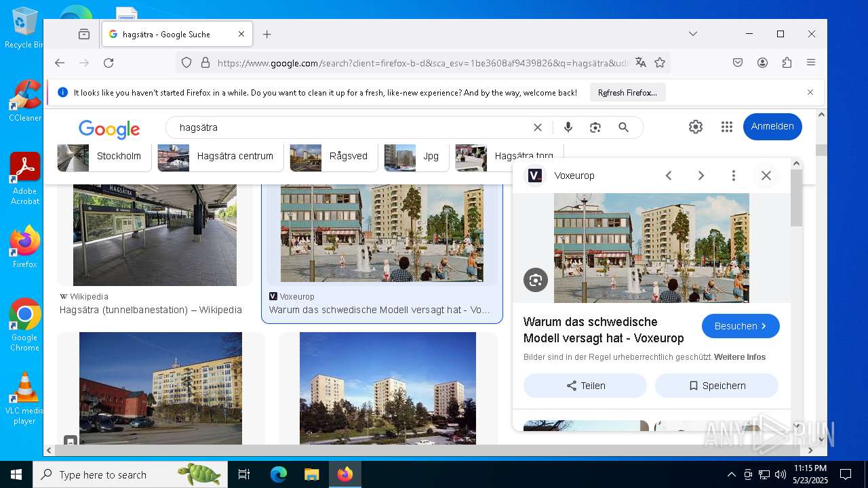The height and width of the screenshot is (488, 868).
Task: Open the CCleaner desktop shortcut
Action: (x=25, y=100)
